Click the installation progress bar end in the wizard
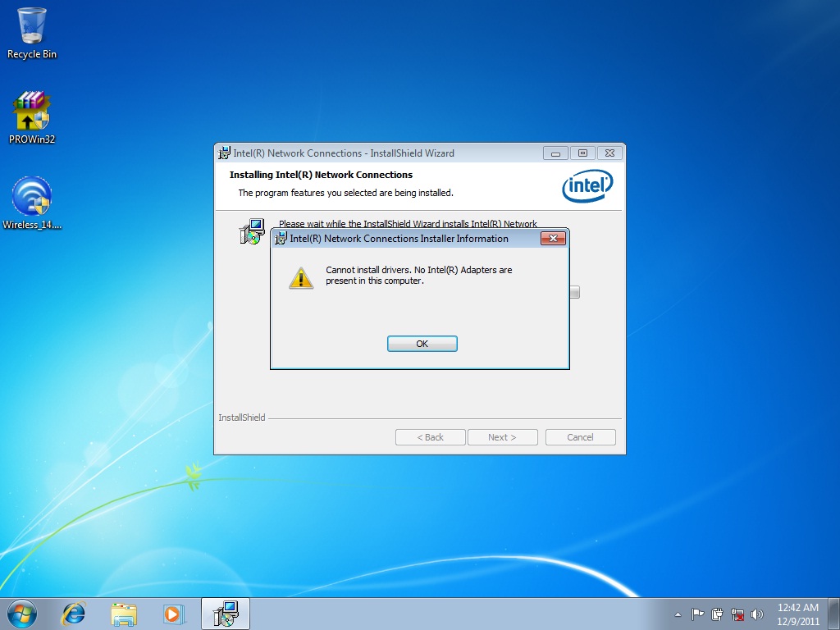 point(574,292)
